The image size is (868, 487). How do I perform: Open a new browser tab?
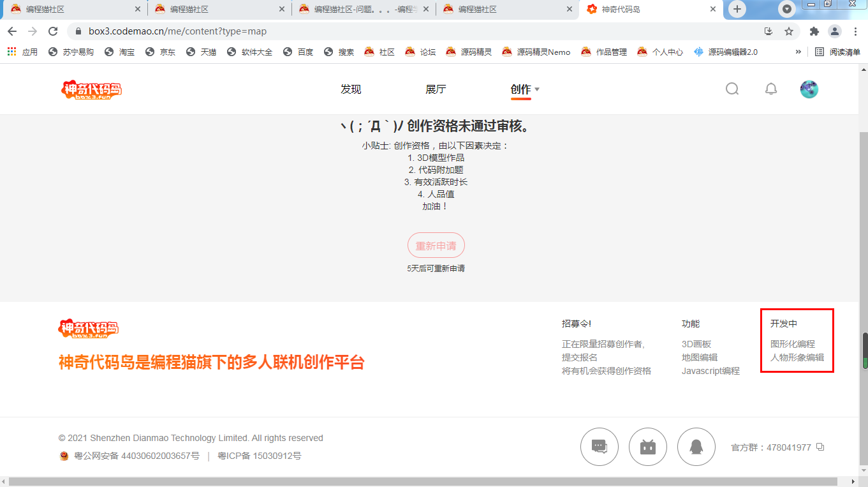[x=737, y=9]
